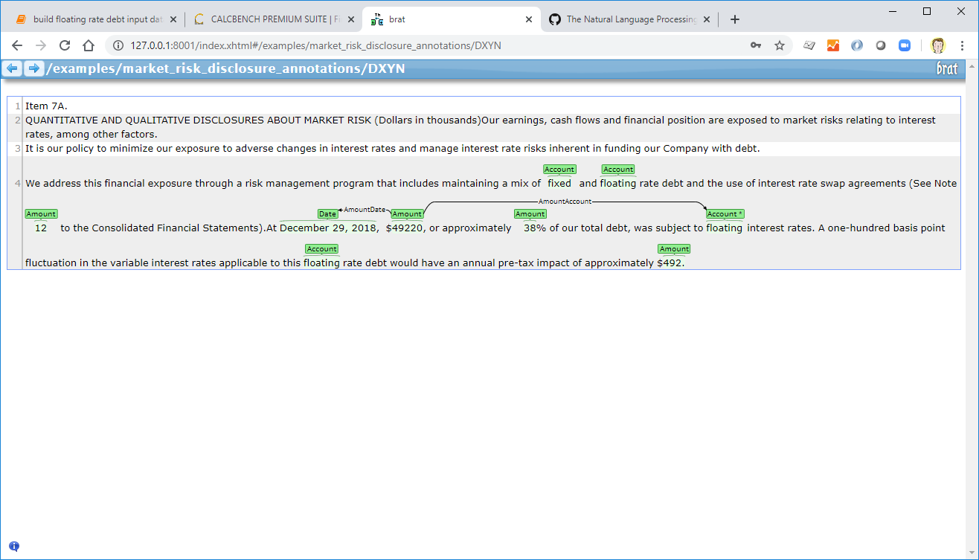Click the '$49220' amount text
The height and width of the screenshot is (560, 979).
[x=405, y=228]
